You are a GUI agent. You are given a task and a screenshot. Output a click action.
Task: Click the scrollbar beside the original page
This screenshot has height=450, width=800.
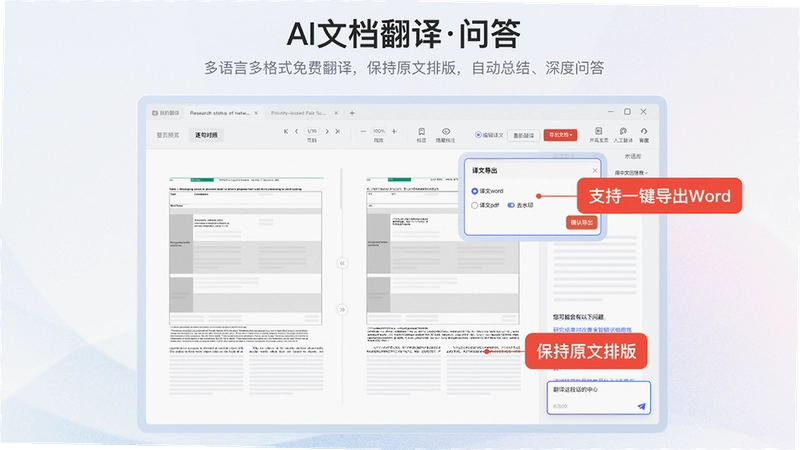pos(341,189)
